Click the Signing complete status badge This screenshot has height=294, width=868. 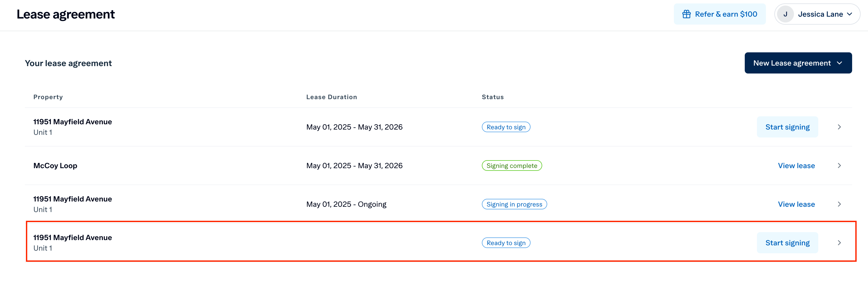(511, 166)
